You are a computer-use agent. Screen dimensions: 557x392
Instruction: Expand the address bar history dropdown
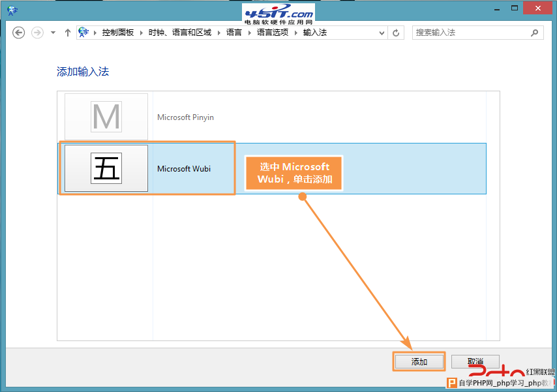(x=382, y=33)
